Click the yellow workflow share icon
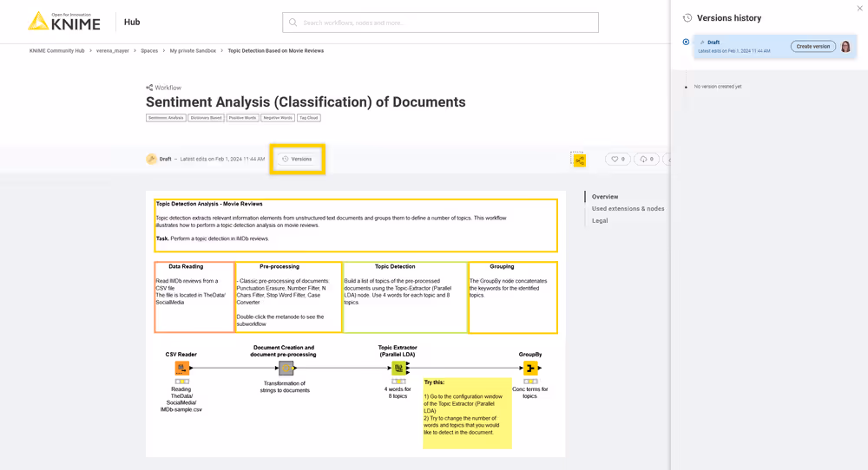Image resolution: width=868 pixels, height=470 pixels. (x=579, y=160)
